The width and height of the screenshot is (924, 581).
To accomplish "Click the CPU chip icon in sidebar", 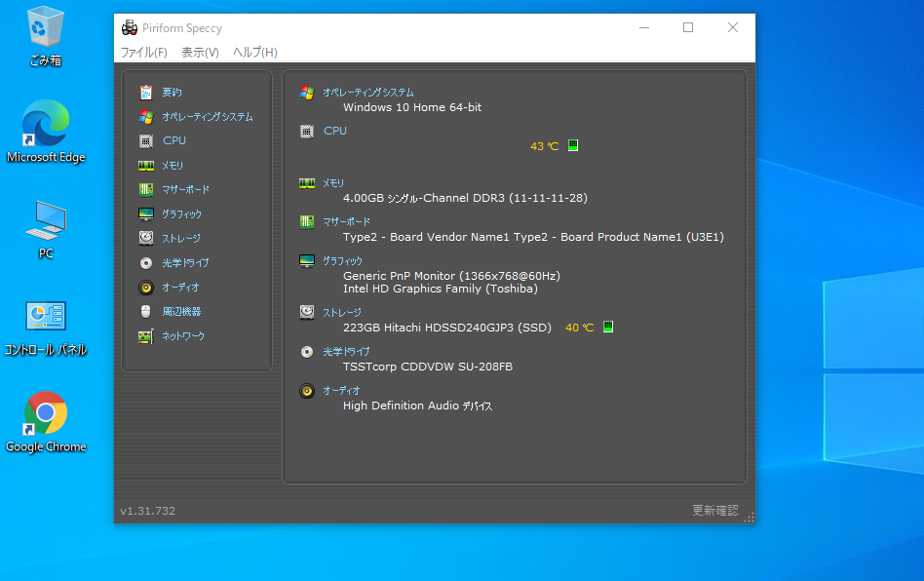I will click(146, 140).
